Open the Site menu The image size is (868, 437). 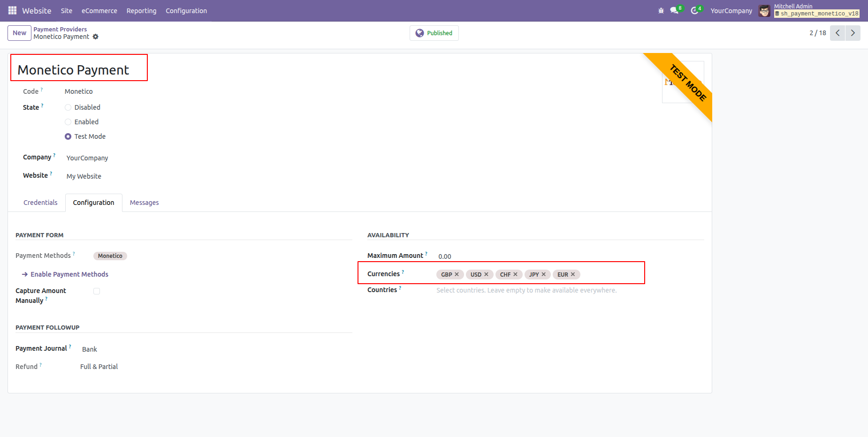tap(67, 11)
